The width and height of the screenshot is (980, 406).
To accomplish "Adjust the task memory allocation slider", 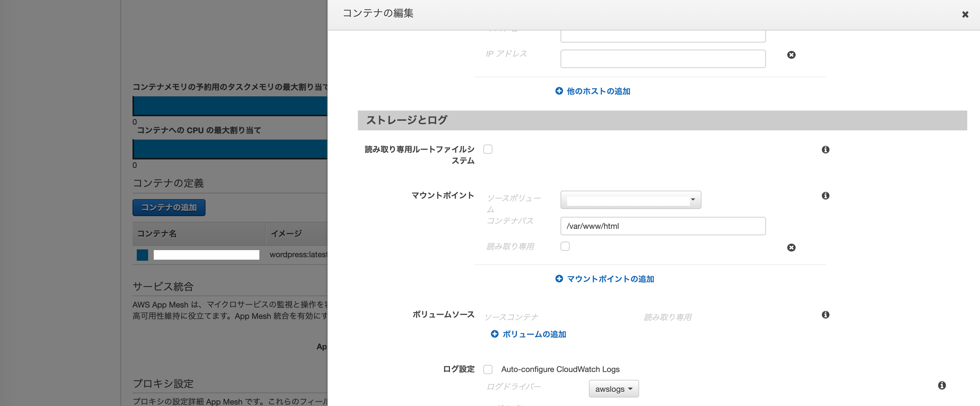I will tap(228, 106).
